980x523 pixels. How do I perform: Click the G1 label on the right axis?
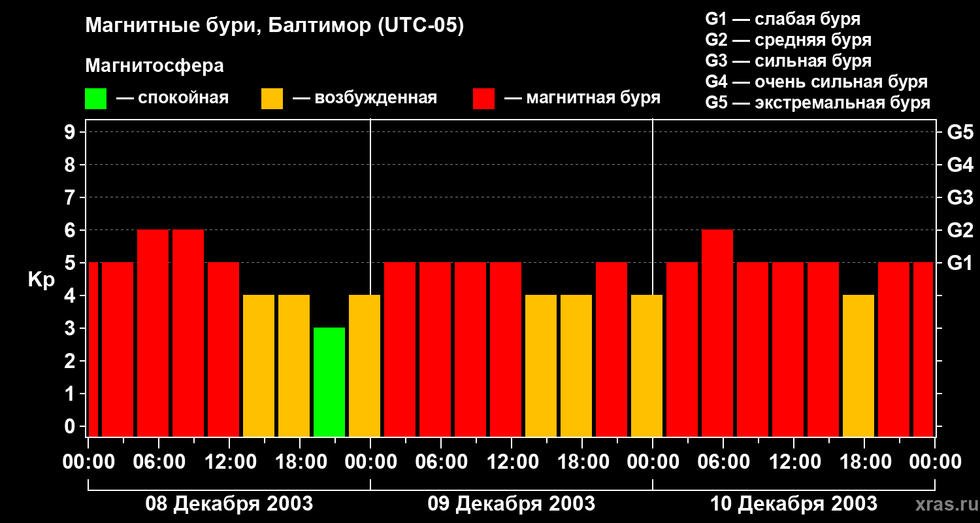coord(960,263)
